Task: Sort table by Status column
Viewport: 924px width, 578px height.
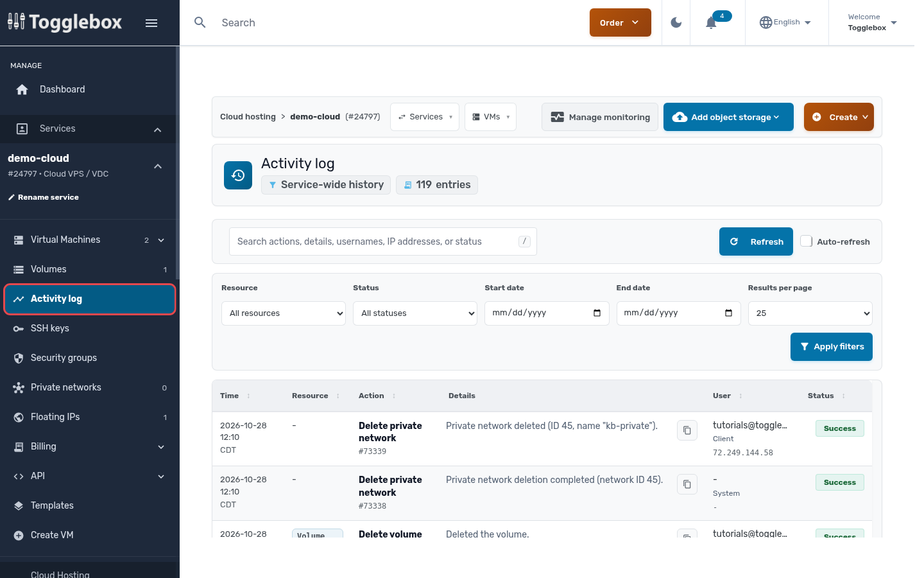Action: tap(826, 396)
